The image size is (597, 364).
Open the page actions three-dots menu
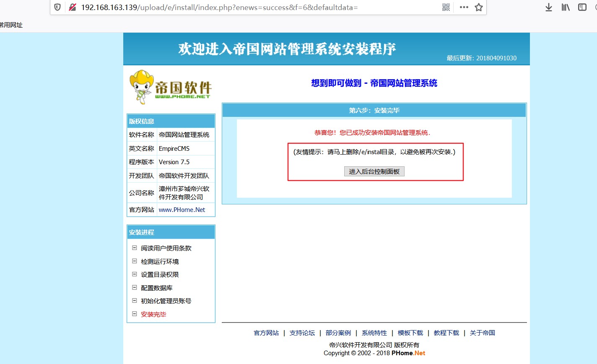[x=464, y=7]
